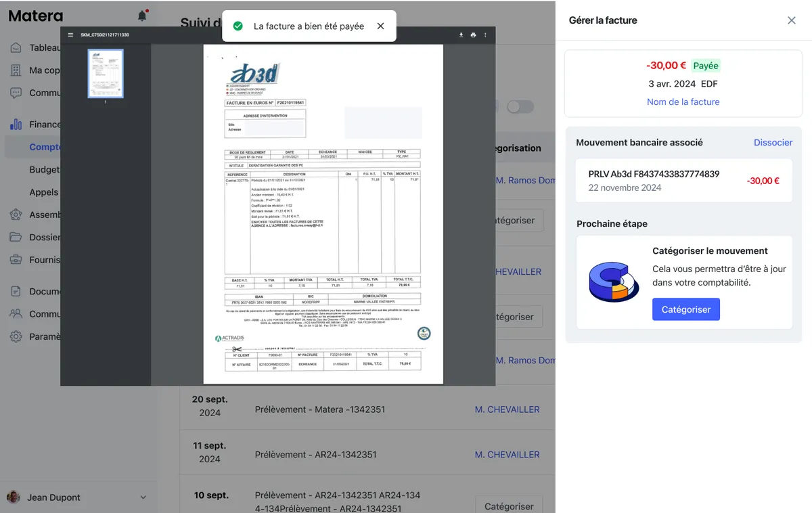Open the Appels menu item

click(44, 192)
